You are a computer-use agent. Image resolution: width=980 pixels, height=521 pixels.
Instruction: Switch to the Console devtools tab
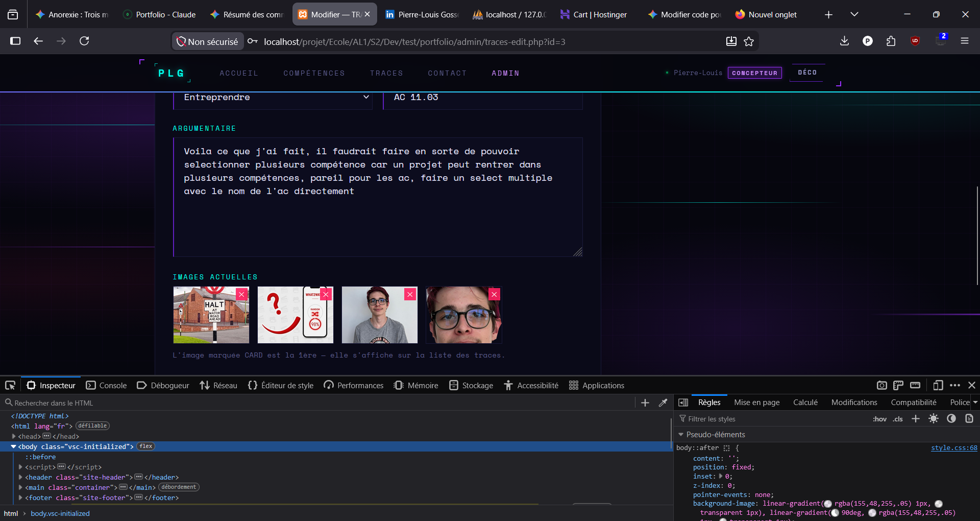[x=106, y=385]
